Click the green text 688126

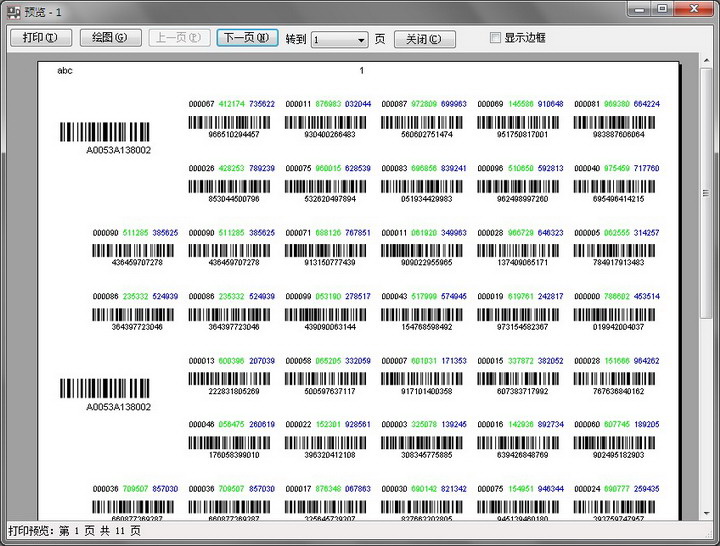(x=328, y=233)
